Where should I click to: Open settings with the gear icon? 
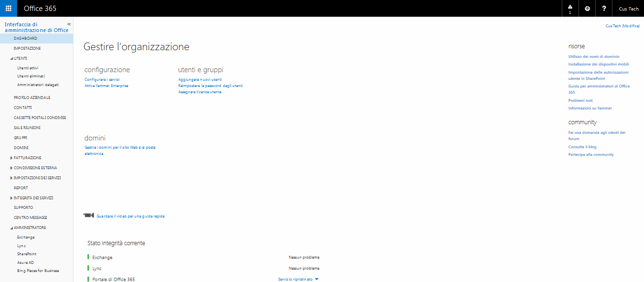[587, 8]
